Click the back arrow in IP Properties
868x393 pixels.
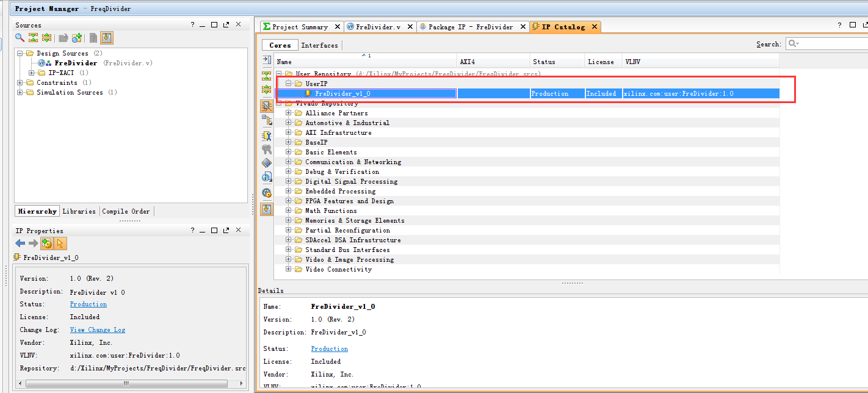20,243
